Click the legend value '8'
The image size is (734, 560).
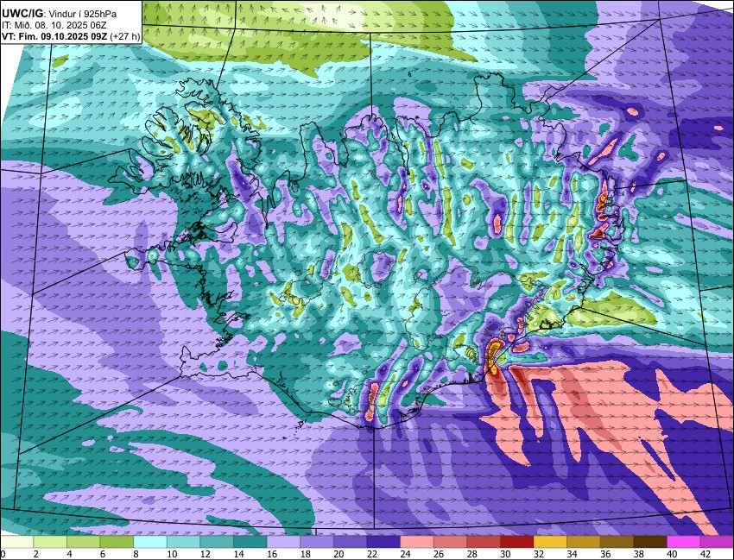coord(136,554)
